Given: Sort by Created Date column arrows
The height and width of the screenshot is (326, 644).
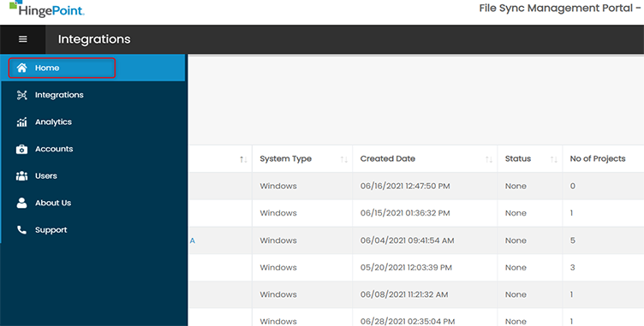Looking at the screenshot, I should coord(489,159).
